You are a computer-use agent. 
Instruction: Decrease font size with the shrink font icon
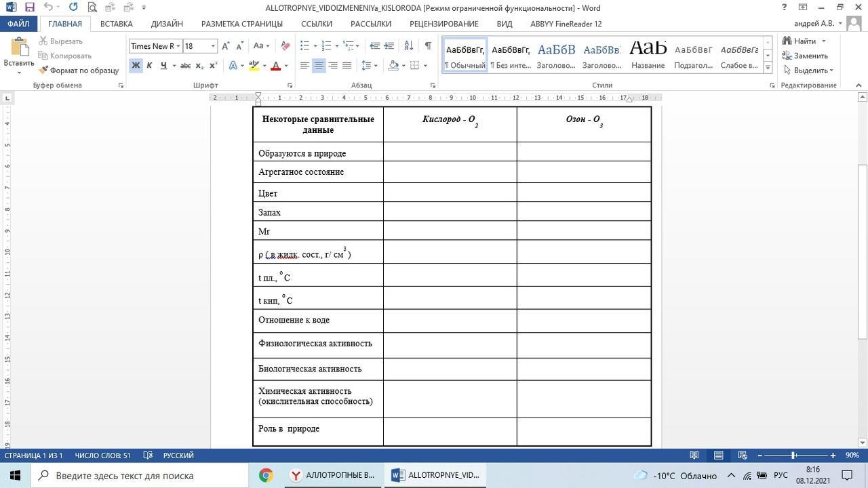coord(239,46)
